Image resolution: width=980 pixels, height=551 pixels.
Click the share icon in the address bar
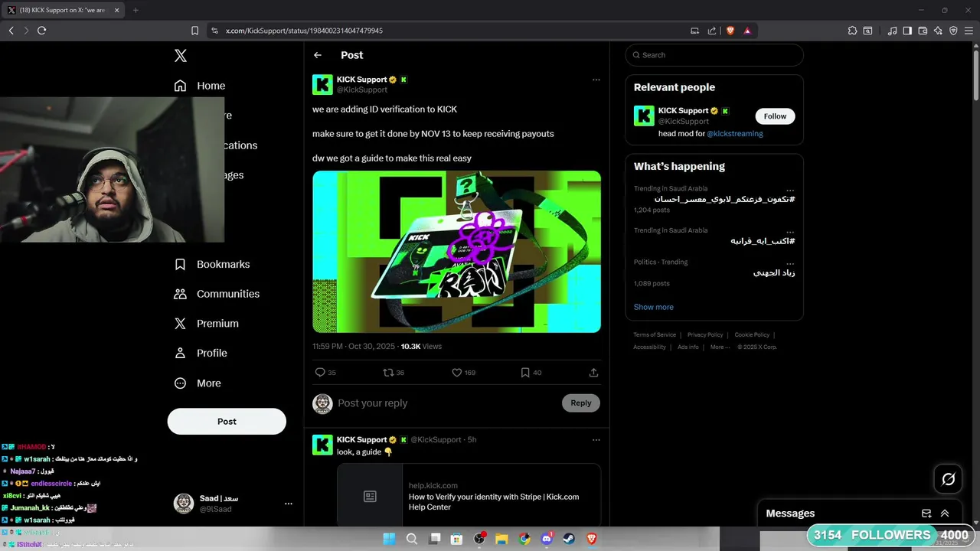[712, 31]
